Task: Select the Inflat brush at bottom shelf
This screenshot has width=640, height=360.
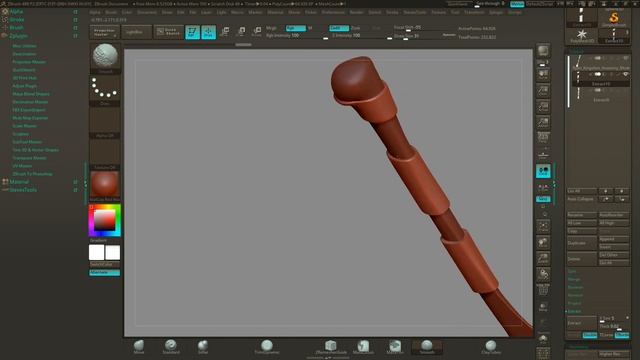Action: (203, 347)
